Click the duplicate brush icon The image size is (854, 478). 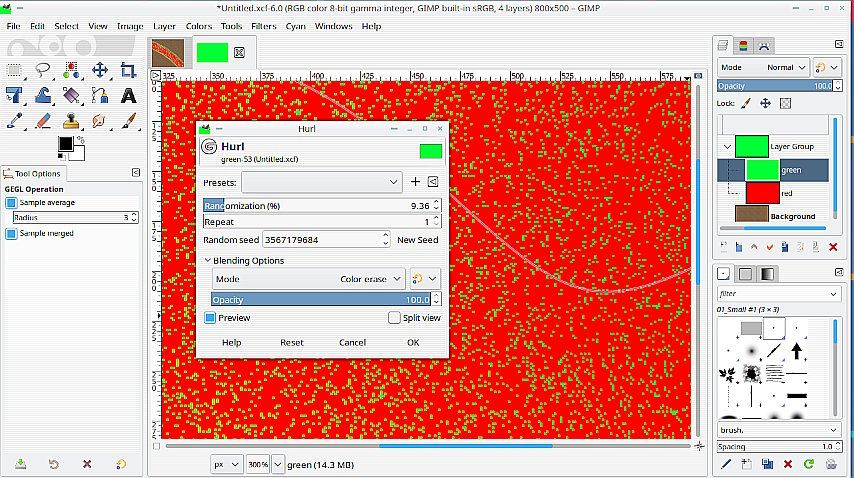[767, 464]
